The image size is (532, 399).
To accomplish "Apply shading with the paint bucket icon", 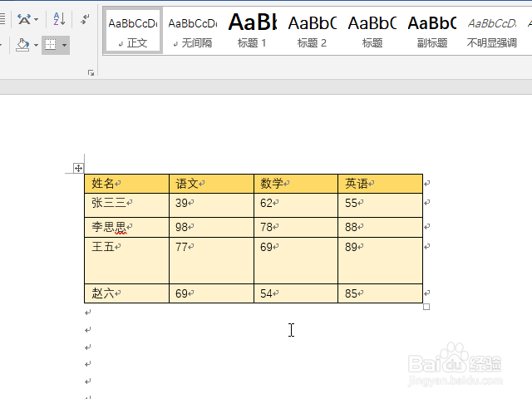I will [22, 45].
